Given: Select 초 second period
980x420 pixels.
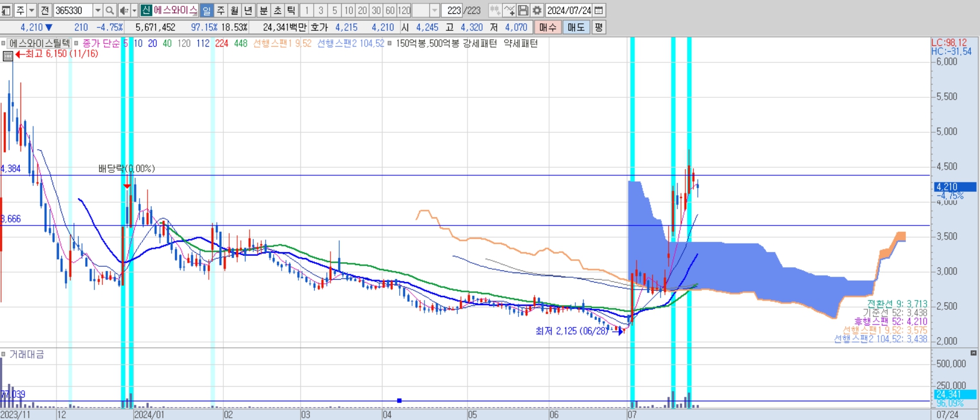Looking at the screenshot, I should [x=278, y=10].
